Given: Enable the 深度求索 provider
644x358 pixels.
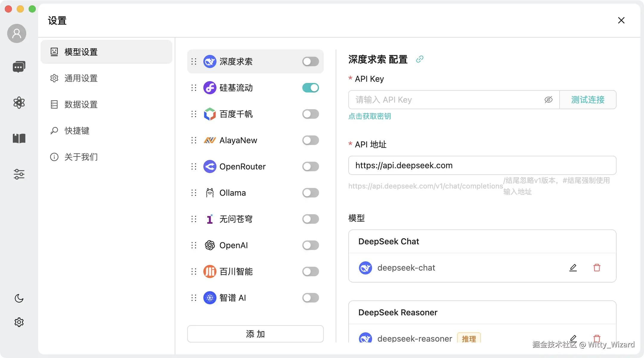Looking at the screenshot, I should click(x=310, y=61).
